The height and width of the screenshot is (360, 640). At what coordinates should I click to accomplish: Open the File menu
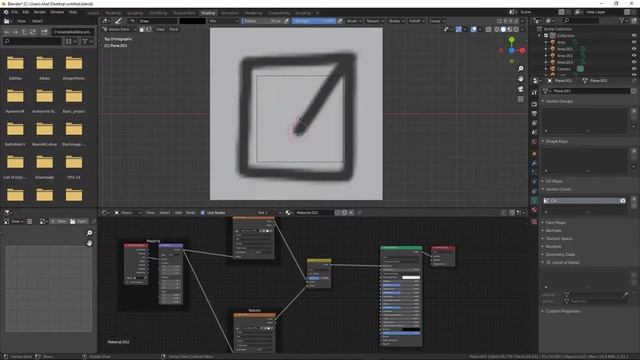click(x=15, y=12)
